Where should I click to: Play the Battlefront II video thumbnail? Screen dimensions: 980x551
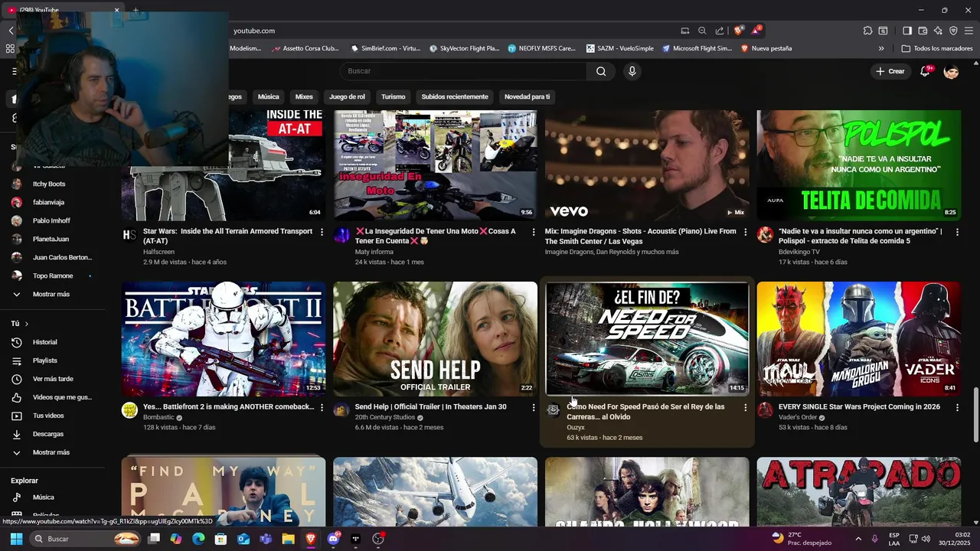click(x=224, y=339)
